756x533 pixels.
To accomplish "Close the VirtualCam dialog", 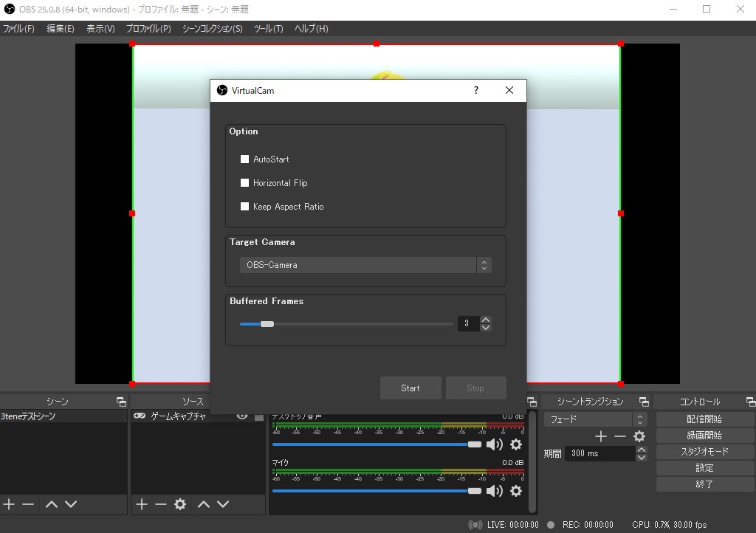I will pos(509,90).
